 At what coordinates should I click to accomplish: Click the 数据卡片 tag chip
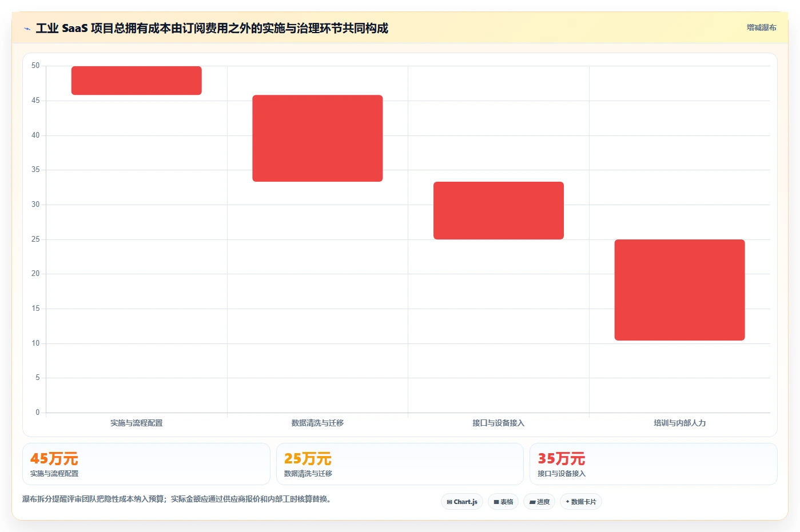(x=581, y=502)
